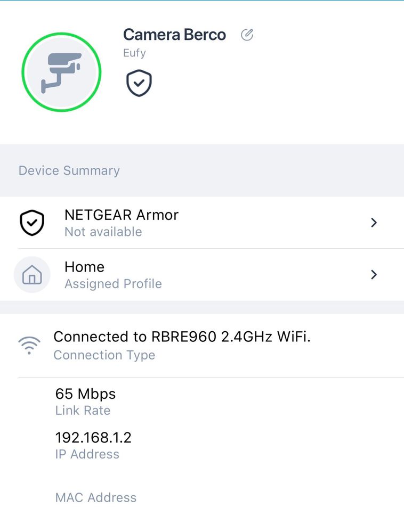Tap the Home profile house icon

[32, 275]
